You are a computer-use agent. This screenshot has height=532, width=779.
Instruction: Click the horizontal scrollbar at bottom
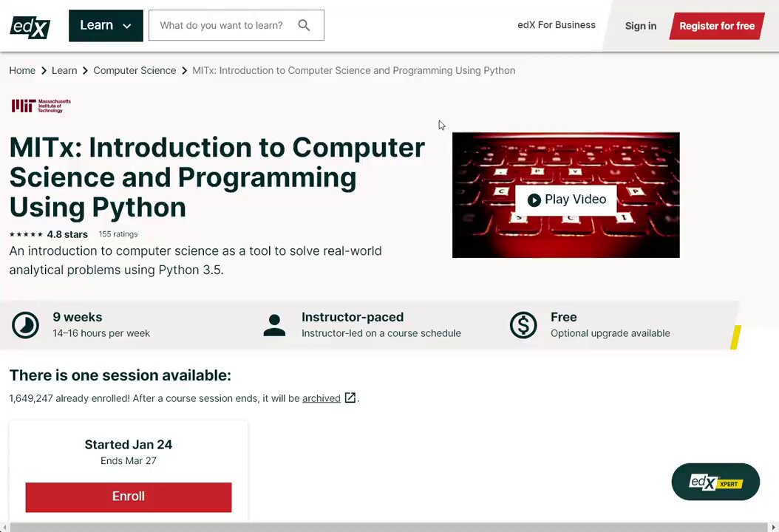[x=389, y=527]
